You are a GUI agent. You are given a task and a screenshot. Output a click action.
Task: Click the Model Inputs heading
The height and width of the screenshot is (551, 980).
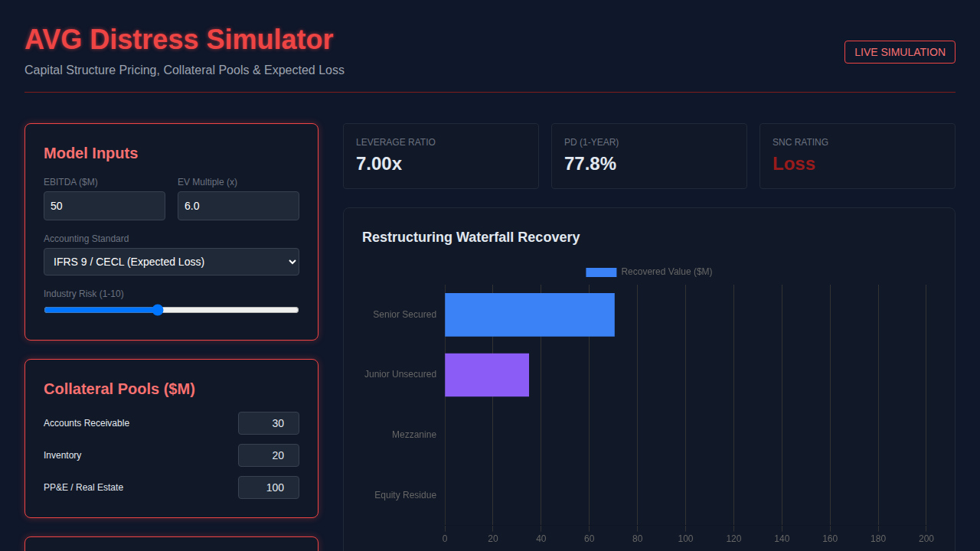pyautogui.click(x=91, y=153)
